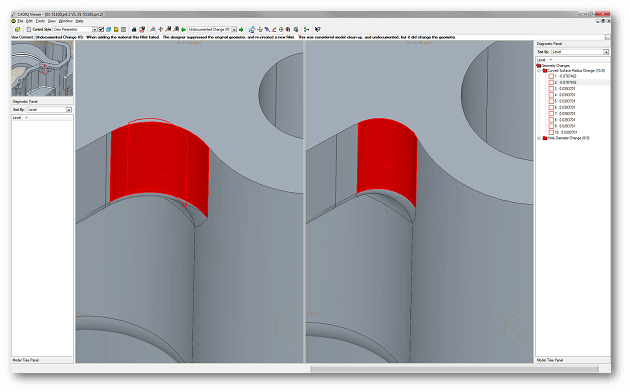Expand the Hole Diameter Change node
This screenshot has width=630, height=392.
(x=539, y=138)
